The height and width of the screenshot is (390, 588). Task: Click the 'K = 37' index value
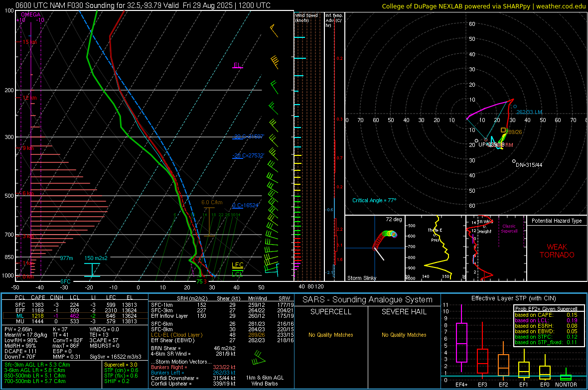[60, 329]
